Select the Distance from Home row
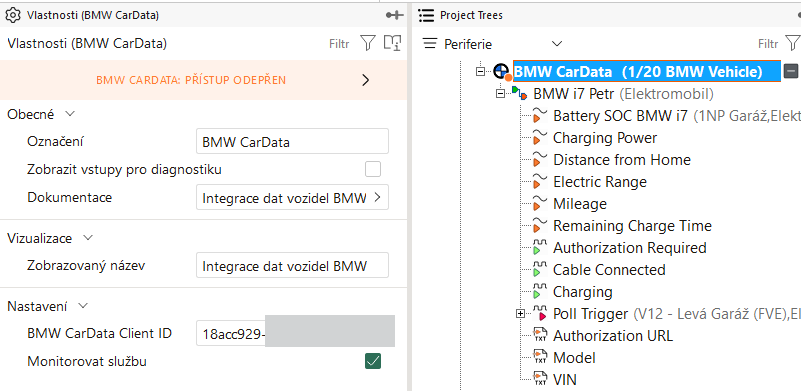The image size is (801, 391). (x=622, y=160)
